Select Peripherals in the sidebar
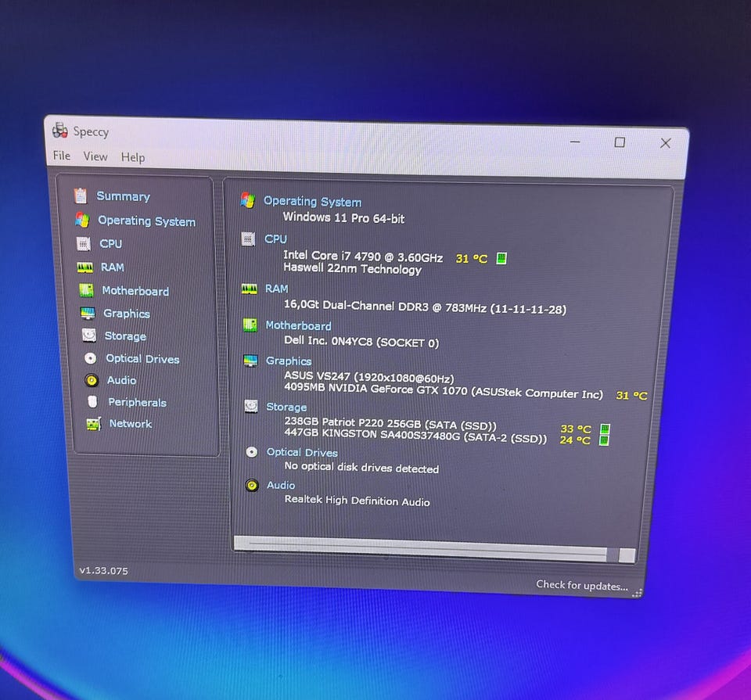 click(x=138, y=402)
